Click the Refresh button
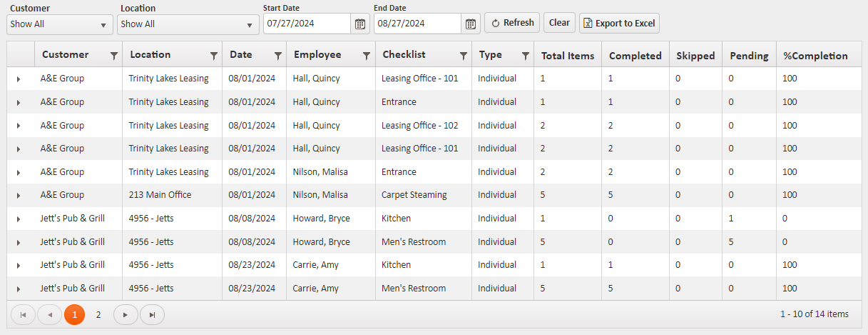The height and width of the screenshot is (335, 868). pyautogui.click(x=512, y=23)
